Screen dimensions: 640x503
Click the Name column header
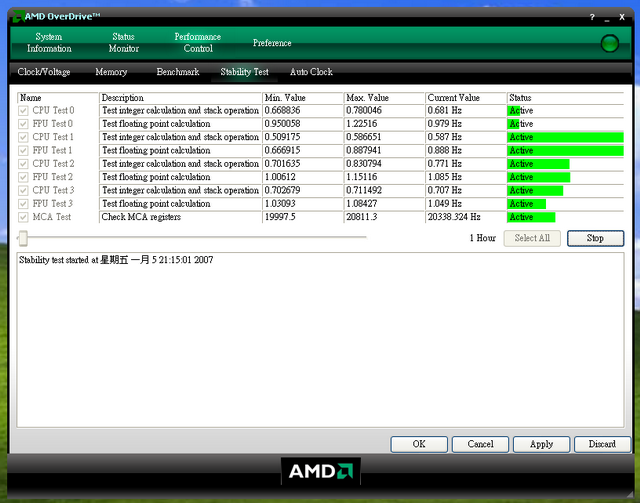58,98
